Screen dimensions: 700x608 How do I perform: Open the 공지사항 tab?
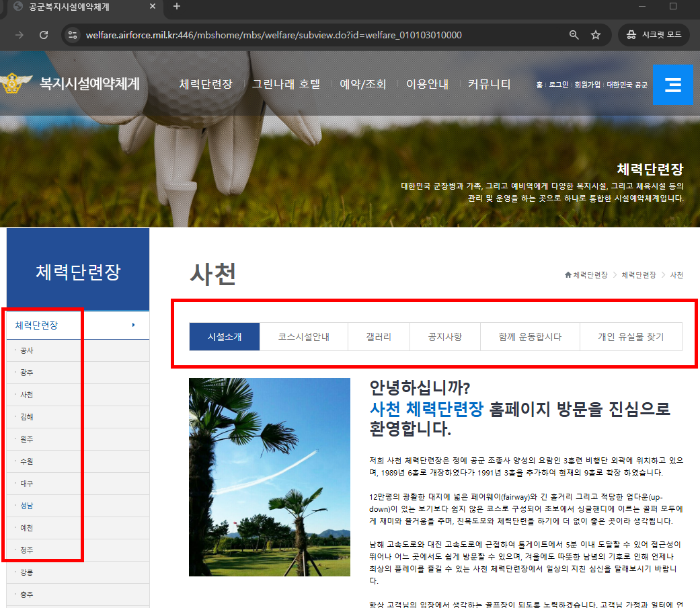(x=445, y=336)
